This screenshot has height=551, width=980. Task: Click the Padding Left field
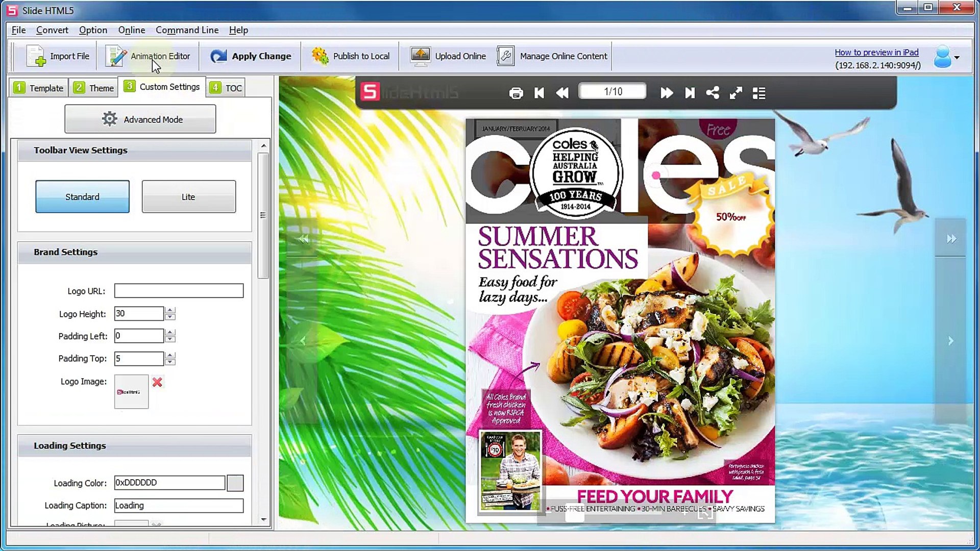pyautogui.click(x=139, y=336)
